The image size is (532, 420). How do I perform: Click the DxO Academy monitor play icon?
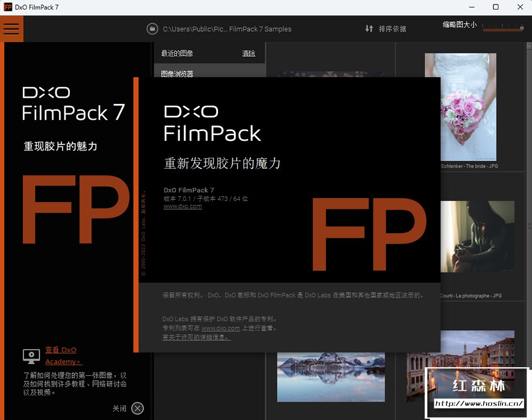click(x=31, y=356)
